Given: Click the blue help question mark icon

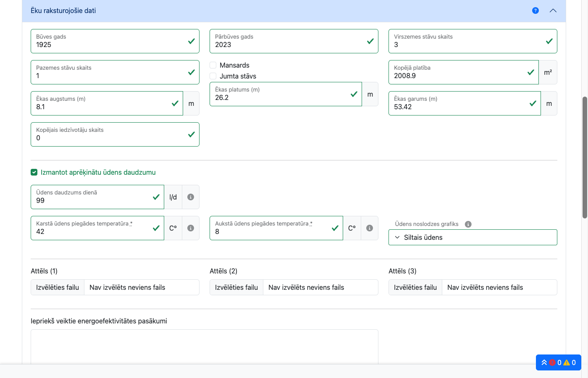Looking at the screenshot, I should (x=535, y=10).
